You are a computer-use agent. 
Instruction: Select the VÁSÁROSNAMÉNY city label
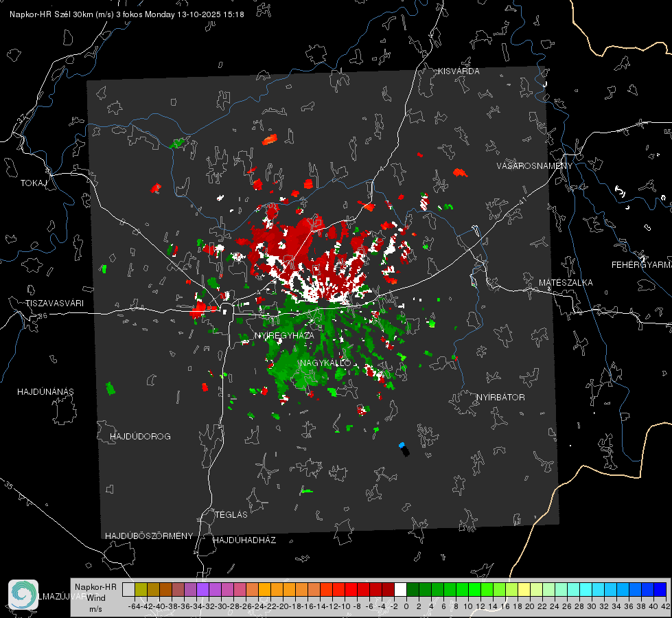click(x=535, y=165)
